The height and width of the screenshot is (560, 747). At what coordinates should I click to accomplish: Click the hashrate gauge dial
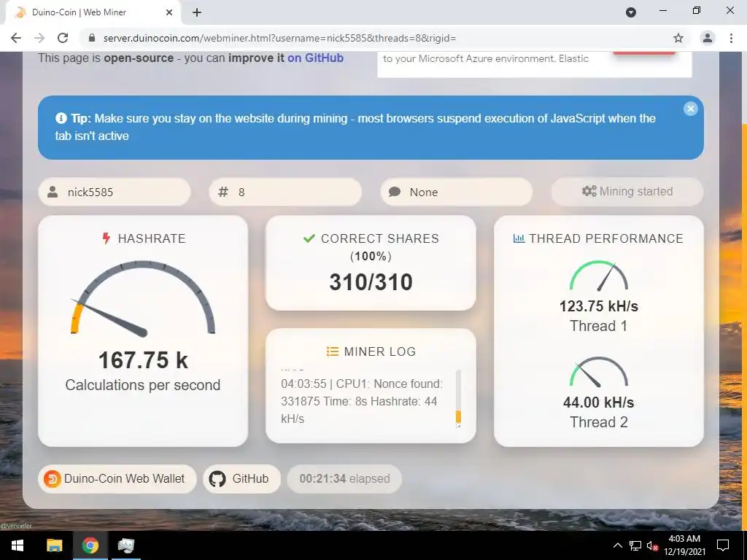143,297
